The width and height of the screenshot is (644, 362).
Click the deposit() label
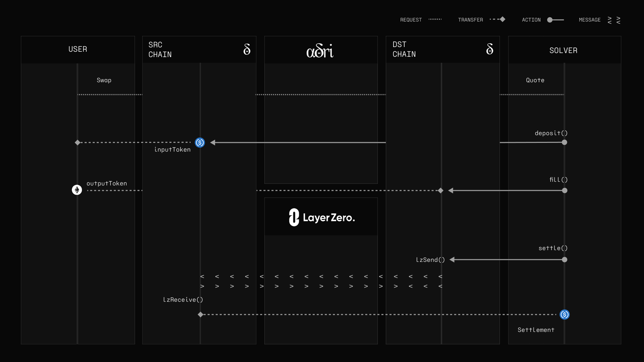551,133
